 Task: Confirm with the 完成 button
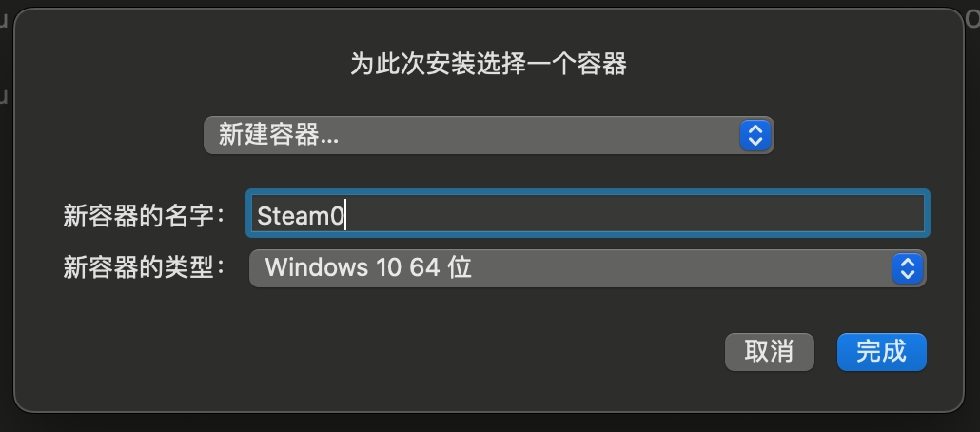pos(881,351)
